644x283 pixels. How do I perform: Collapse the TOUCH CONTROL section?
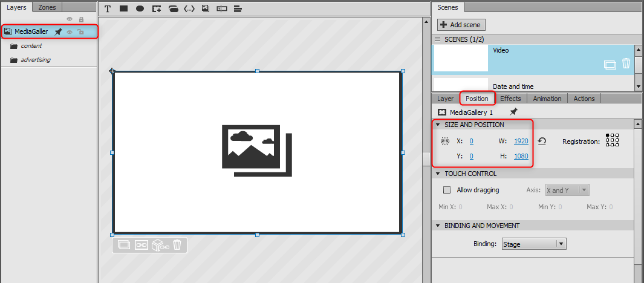point(437,174)
